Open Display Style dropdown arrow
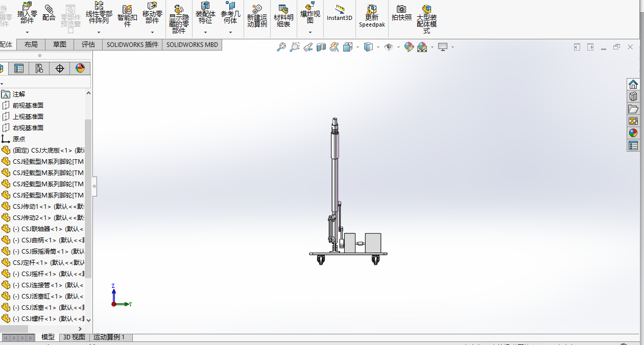Viewport: 644px width, 345px height. coord(378,47)
